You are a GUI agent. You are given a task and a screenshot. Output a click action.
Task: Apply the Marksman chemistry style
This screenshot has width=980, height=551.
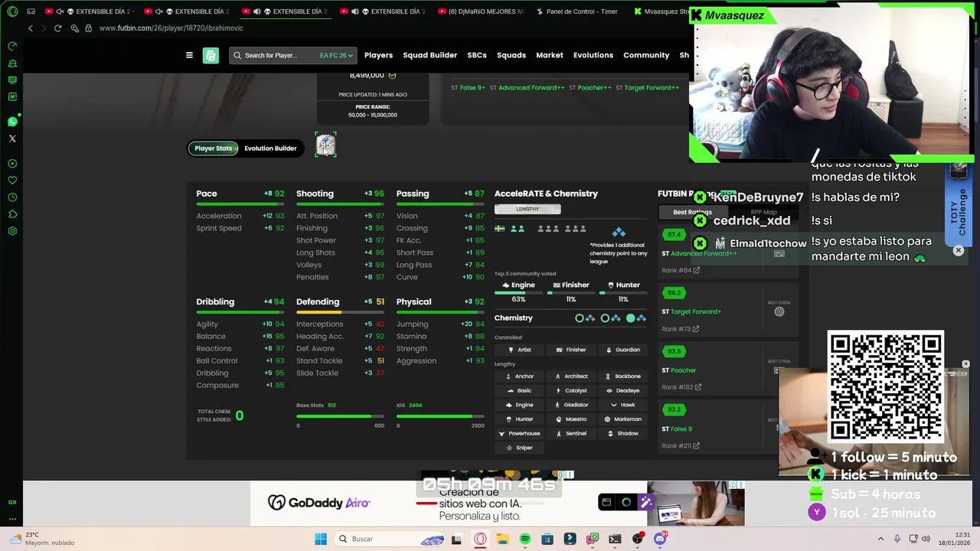pyautogui.click(x=622, y=419)
